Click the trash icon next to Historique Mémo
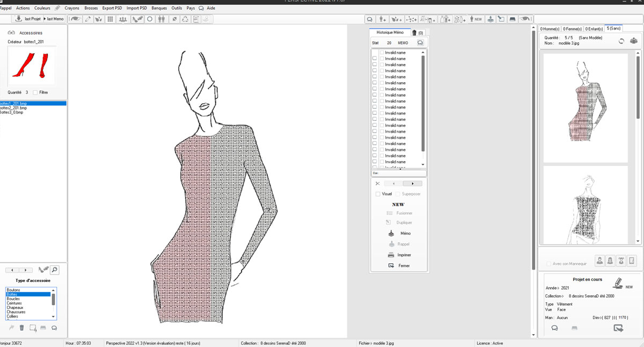 pyautogui.click(x=414, y=33)
